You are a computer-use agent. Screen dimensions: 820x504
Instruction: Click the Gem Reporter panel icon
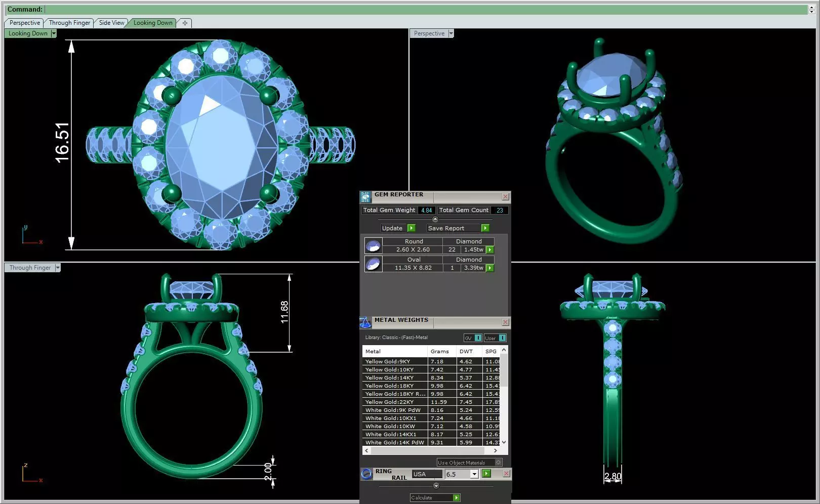pyautogui.click(x=365, y=197)
